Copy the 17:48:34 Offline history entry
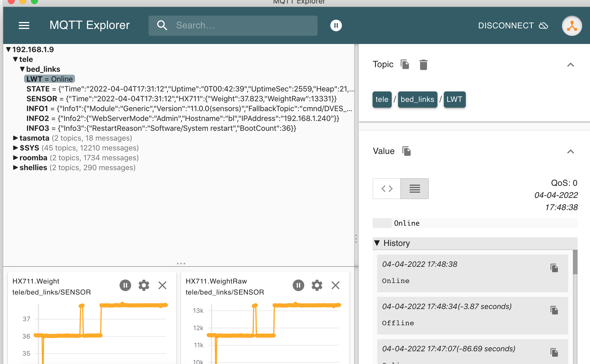590x364 pixels. [554, 310]
